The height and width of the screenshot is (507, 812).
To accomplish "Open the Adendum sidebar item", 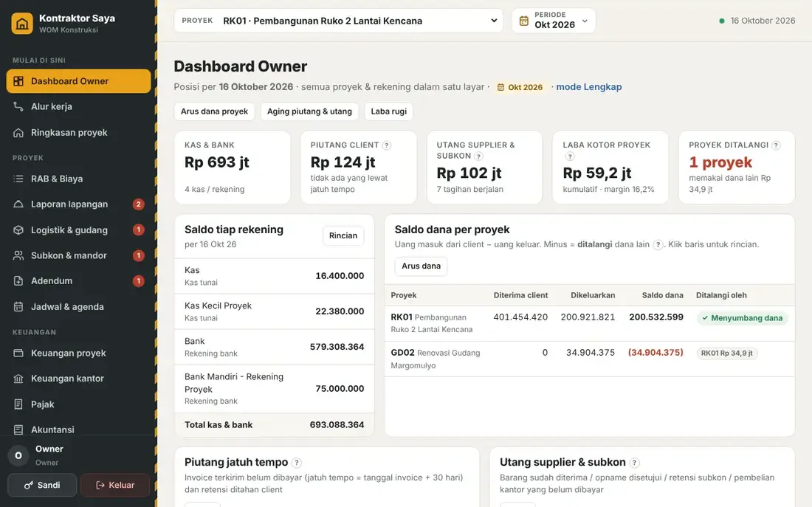I will click(79, 280).
